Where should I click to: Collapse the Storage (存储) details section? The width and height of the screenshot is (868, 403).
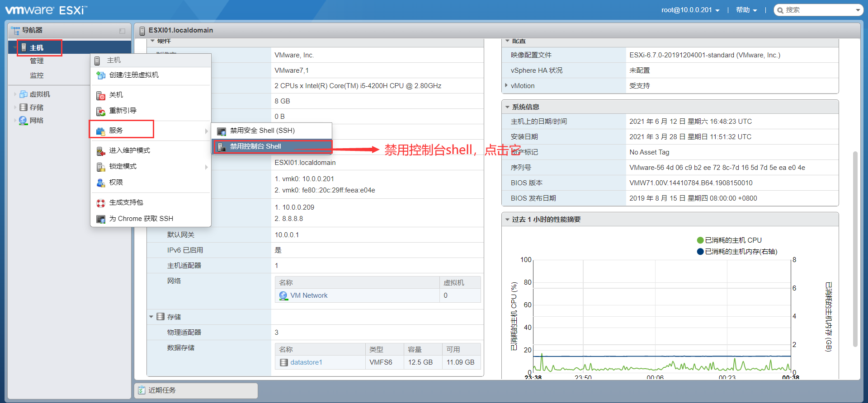coord(151,317)
